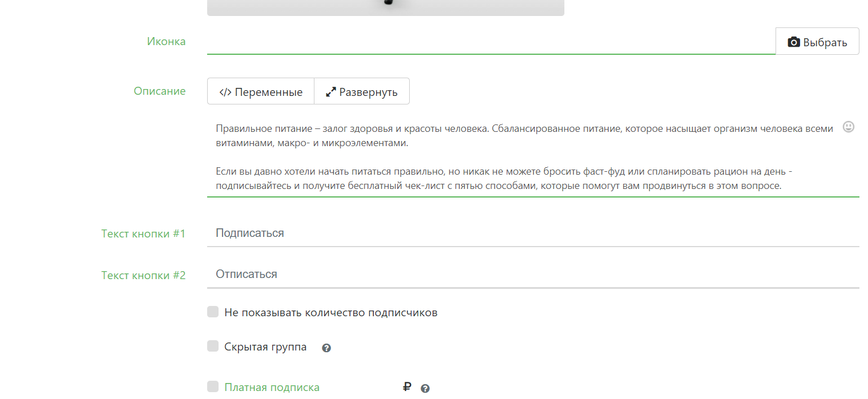Enable Не показывать количество подписчиков checkbox

[x=213, y=312]
